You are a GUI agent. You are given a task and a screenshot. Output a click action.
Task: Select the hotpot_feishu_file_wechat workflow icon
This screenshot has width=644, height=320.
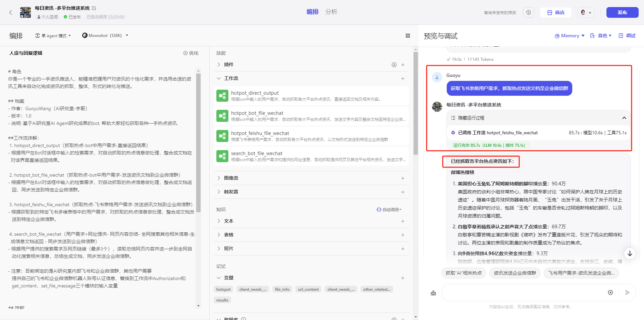(x=222, y=136)
